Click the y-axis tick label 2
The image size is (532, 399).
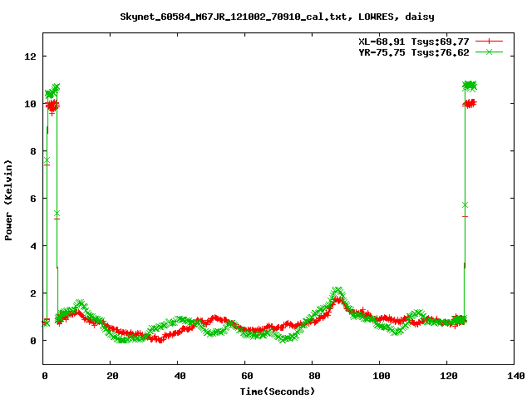33,293
